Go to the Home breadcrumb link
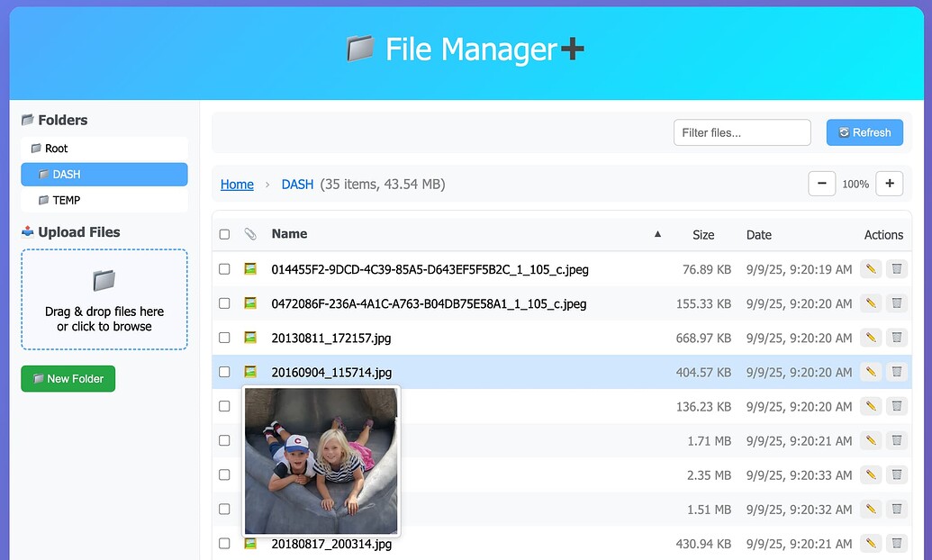 tap(237, 185)
